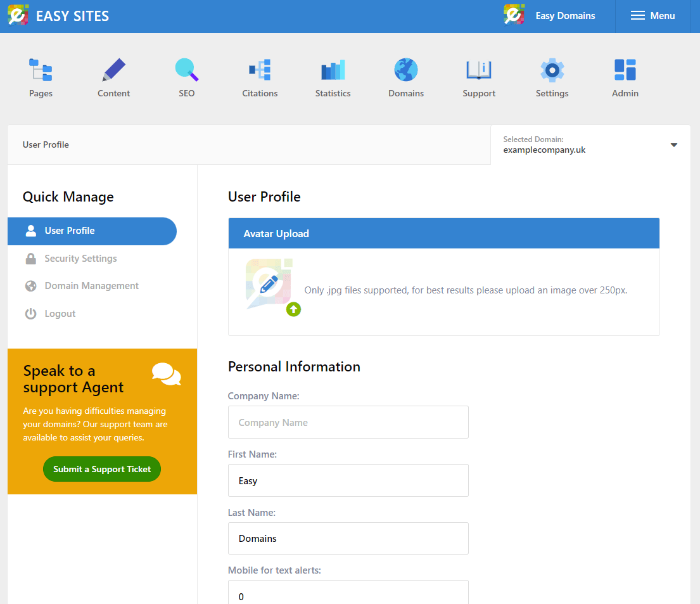Open the Support book icon
The height and width of the screenshot is (604, 700).
point(479,70)
